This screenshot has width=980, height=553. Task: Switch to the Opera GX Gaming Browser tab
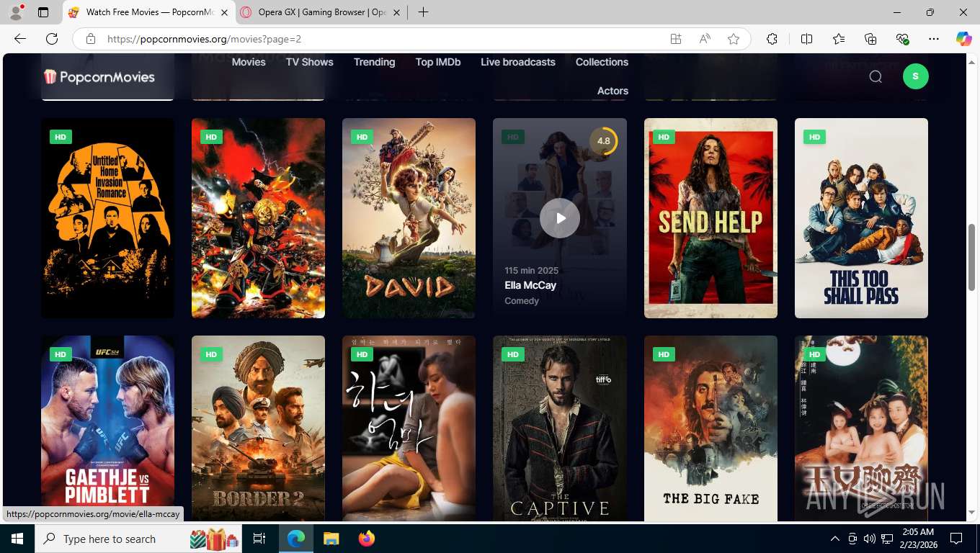coord(321,12)
